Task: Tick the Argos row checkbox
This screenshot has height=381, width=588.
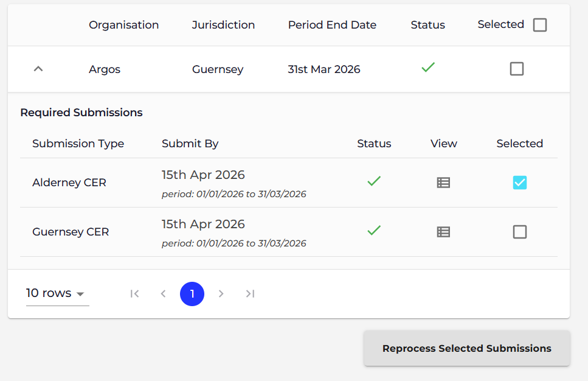Action: tap(517, 69)
